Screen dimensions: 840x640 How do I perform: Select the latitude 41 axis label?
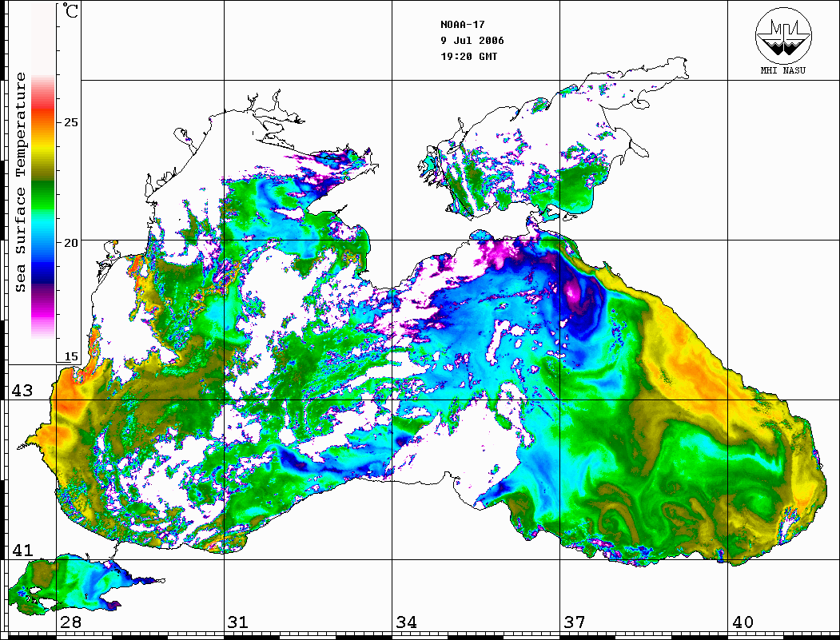point(22,550)
